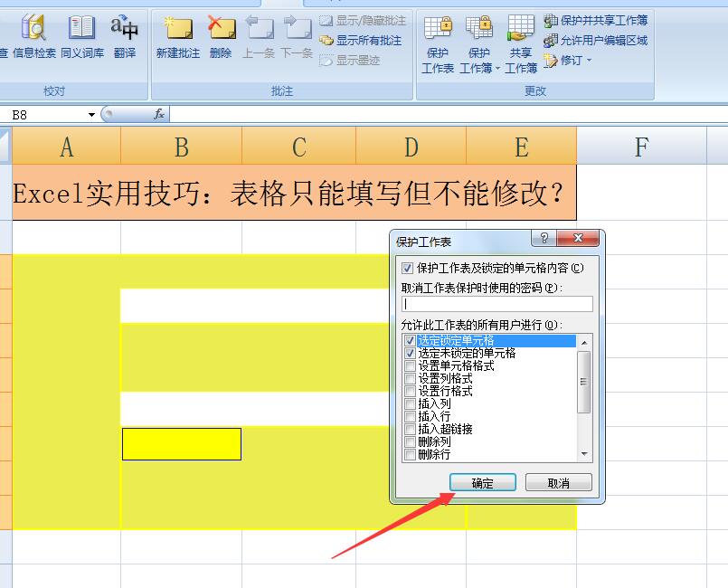728x588 pixels.
Task: Click 保护并共享工作簿 in the ribbon
Action: (596, 21)
